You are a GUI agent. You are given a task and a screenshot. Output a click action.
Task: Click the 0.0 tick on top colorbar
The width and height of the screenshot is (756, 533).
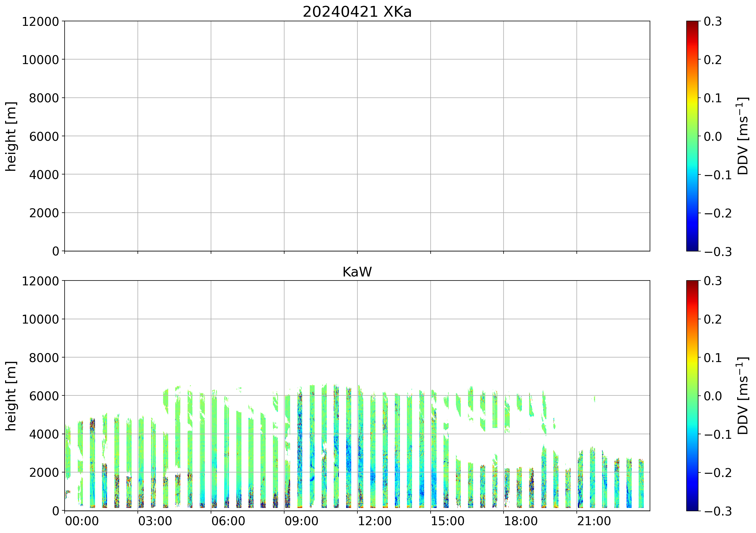point(713,136)
